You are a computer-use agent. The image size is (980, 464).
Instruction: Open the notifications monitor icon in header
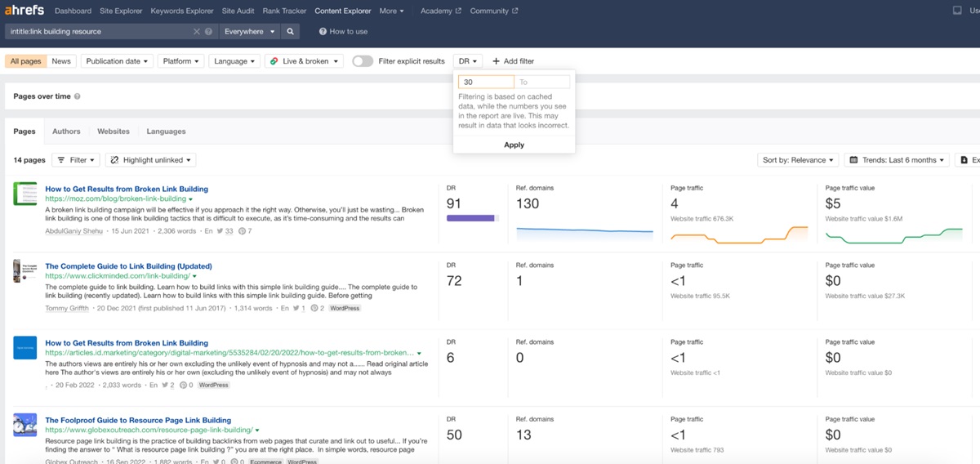(958, 11)
